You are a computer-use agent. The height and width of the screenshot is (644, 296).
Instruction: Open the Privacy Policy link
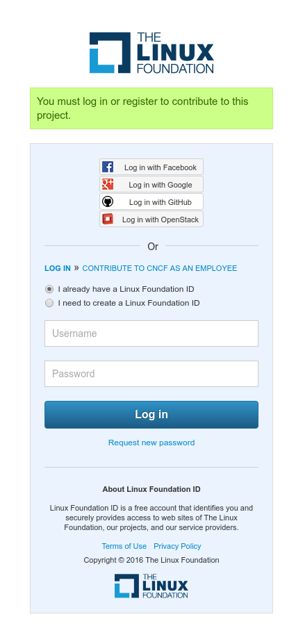(x=177, y=546)
